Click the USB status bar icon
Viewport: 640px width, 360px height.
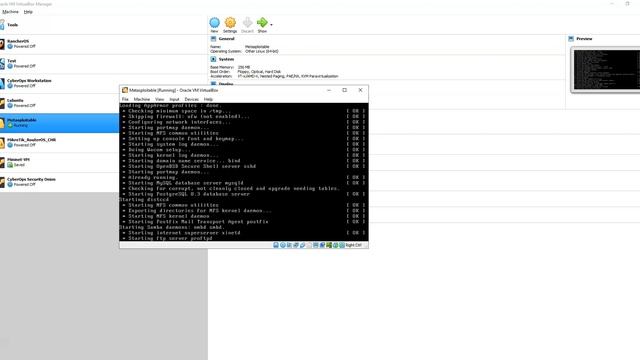[x=302, y=245]
